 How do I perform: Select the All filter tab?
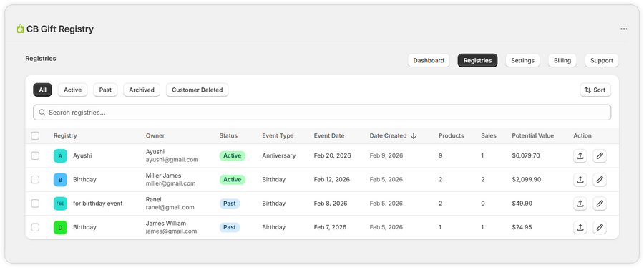[x=43, y=90]
